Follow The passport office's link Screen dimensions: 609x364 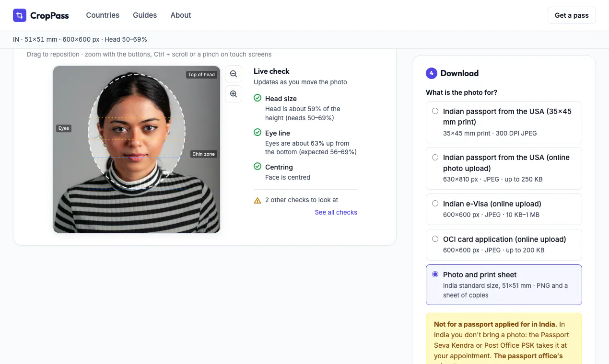[528, 356]
